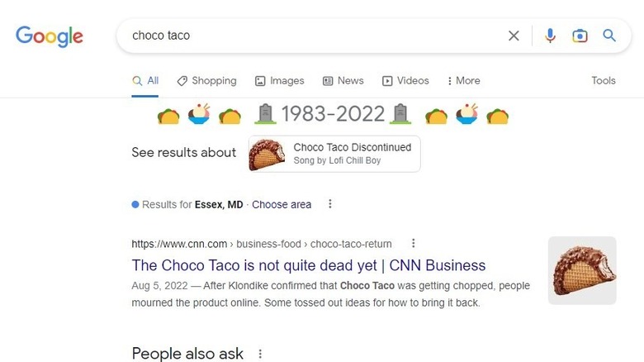Image resolution: width=644 pixels, height=362 pixels.
Task: Open the Tools options
Action: tap(604, 81)
